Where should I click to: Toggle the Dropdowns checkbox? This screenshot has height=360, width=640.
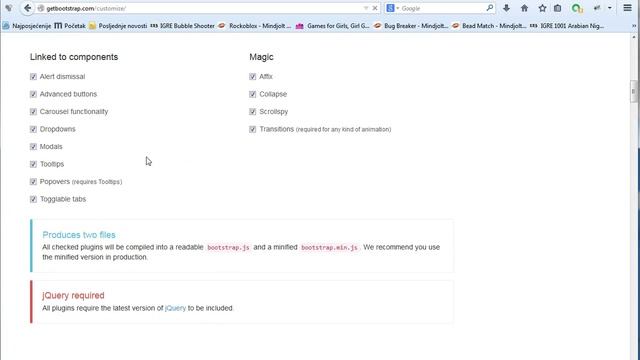(x=33, y=129)
